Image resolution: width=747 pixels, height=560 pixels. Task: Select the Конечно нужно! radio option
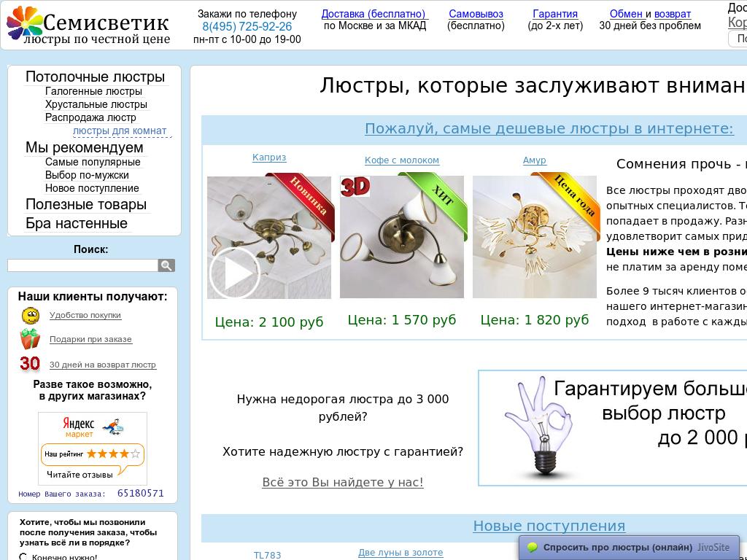[x=23, y=556]
